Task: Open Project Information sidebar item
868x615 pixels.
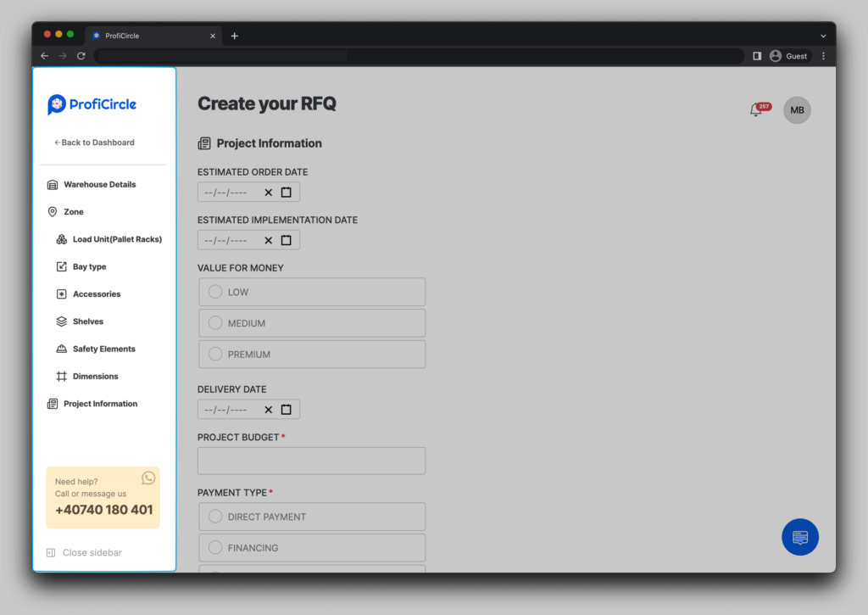Action: tap(100, 404)
